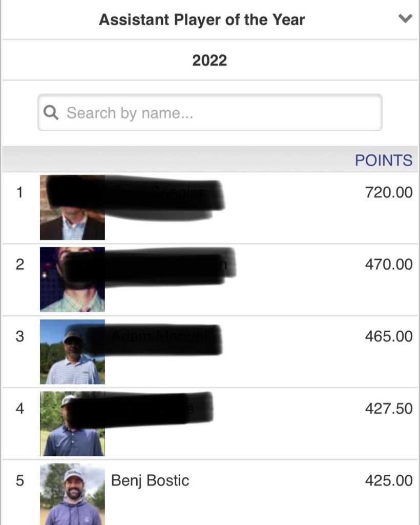This screenshot has width=420, height=525.
Task: Select the 425.00 points value
Action: [388, 481]
